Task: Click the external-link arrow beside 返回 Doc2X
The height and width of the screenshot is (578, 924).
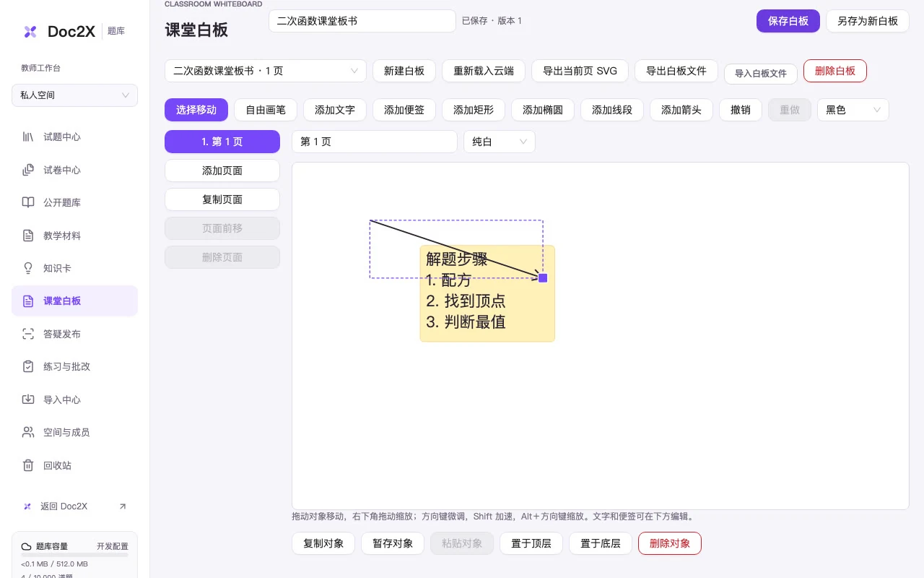Action: click(123, 506)
